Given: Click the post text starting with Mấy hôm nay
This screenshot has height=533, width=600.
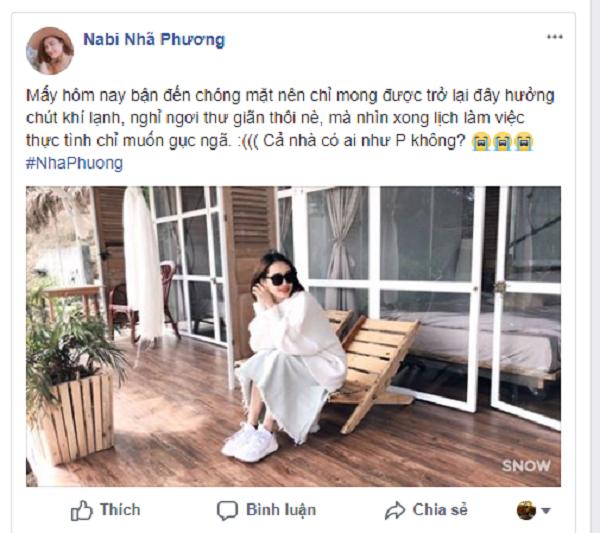Looking at the screenshot, I should click(290, 118).
